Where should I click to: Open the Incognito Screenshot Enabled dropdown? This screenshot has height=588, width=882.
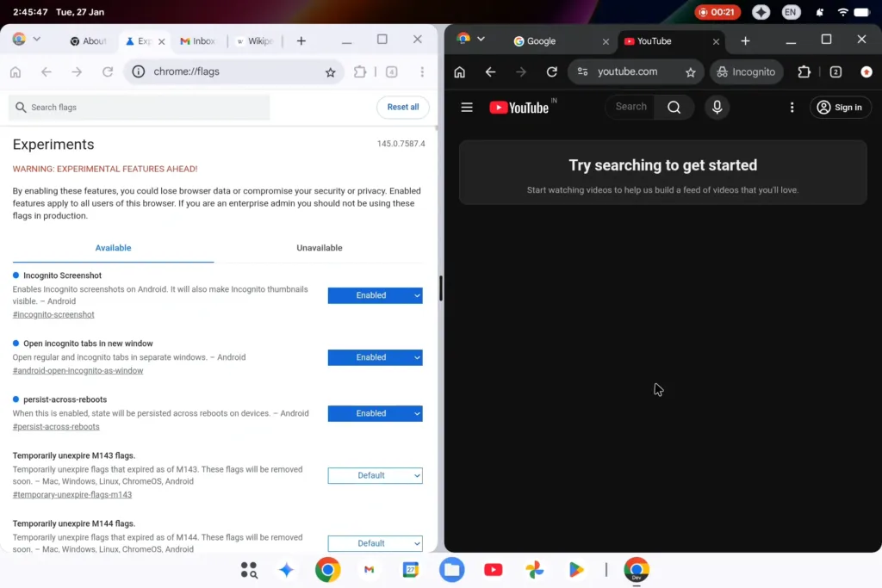[375, 295]
